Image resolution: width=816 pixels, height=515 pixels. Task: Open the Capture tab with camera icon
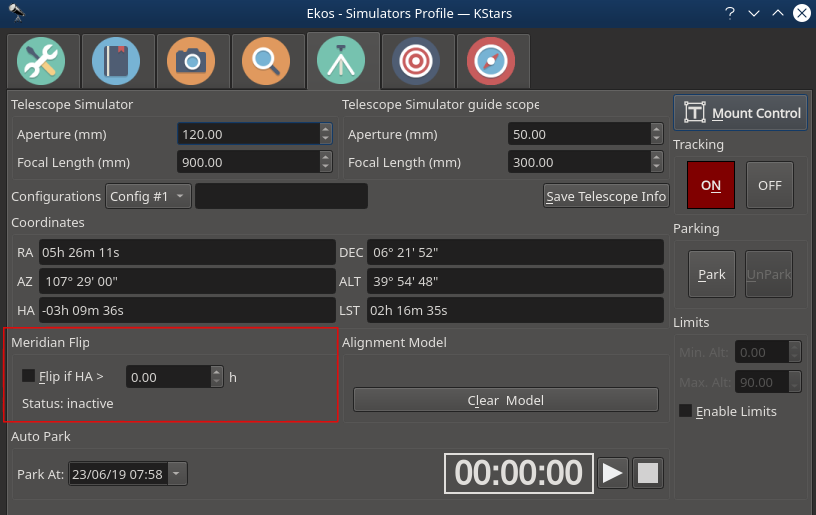(191, 61)
